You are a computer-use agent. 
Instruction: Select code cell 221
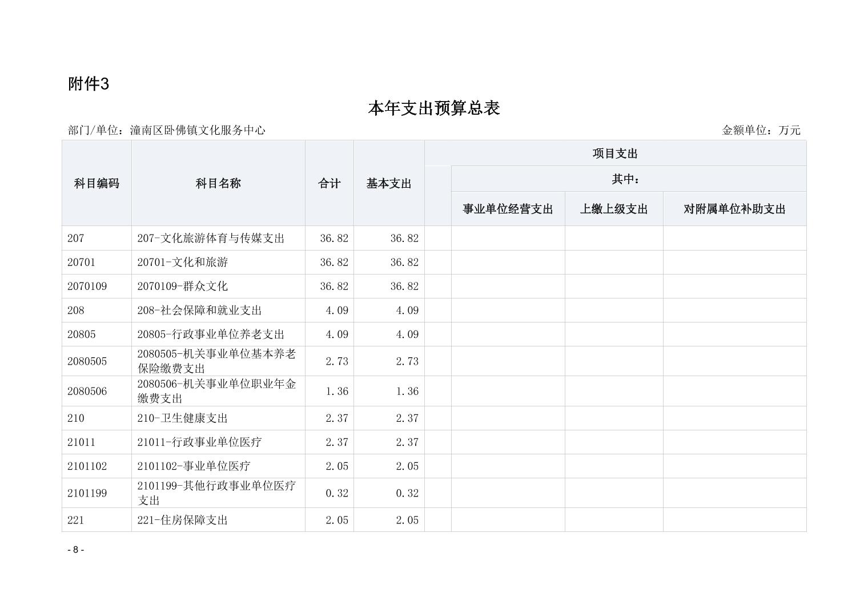[97, 519]
